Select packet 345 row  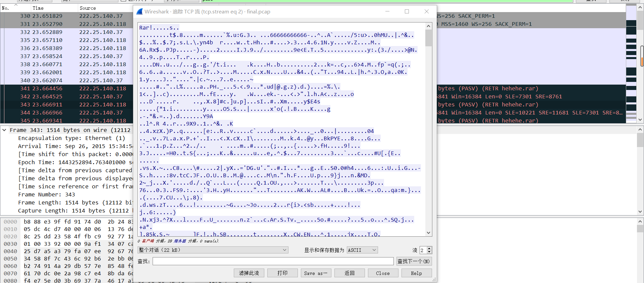(67, 121)
